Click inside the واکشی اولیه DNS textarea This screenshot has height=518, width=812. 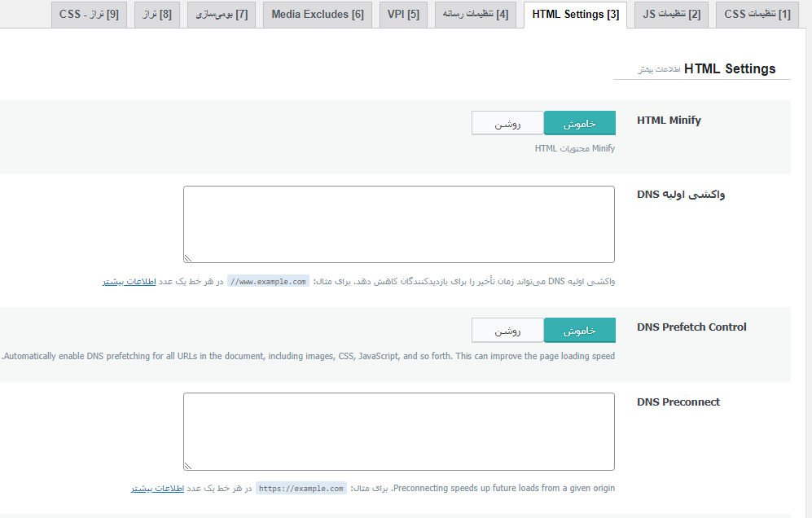(x=398, y=224)
